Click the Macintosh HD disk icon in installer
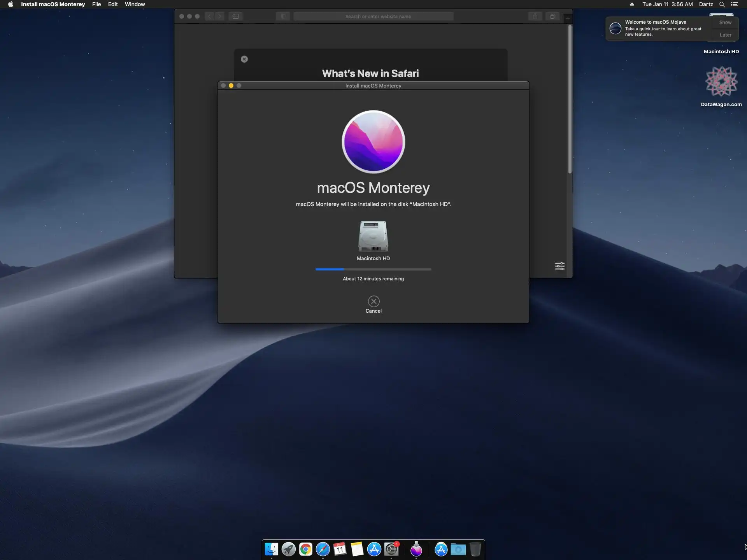 373,236
